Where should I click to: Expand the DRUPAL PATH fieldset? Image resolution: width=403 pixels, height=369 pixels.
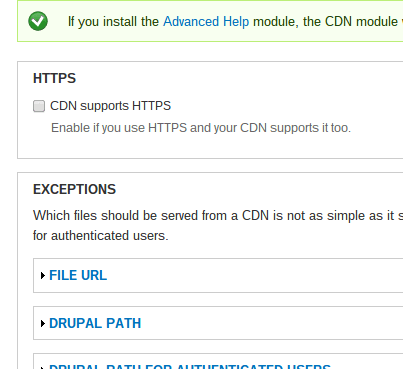95,323
